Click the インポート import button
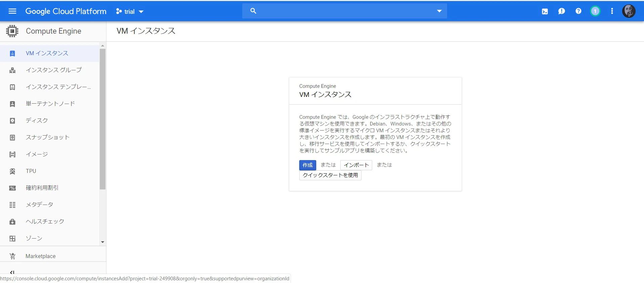 click(x=356, y=165)
